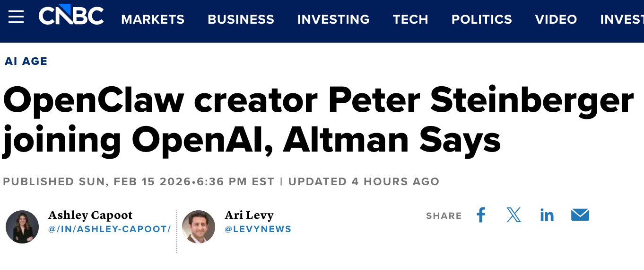Open the Tech section

click(x=410, y=19)
